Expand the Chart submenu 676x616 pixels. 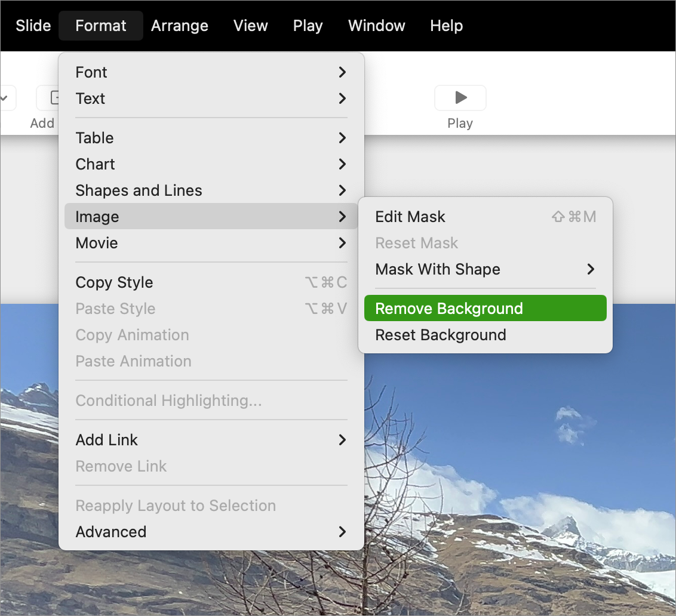[211, 164]
